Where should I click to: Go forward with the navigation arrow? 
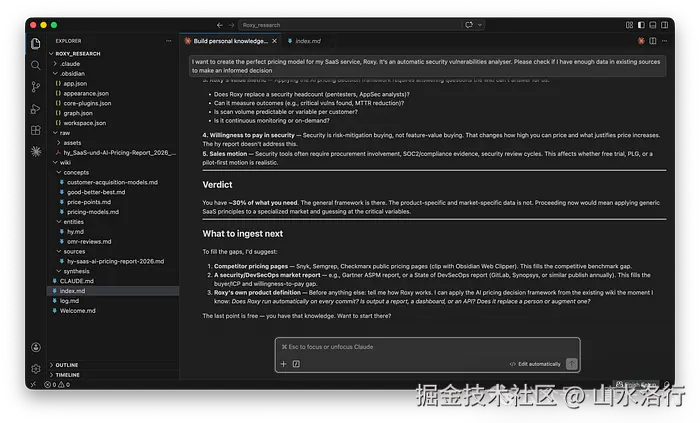click(231, 25)
